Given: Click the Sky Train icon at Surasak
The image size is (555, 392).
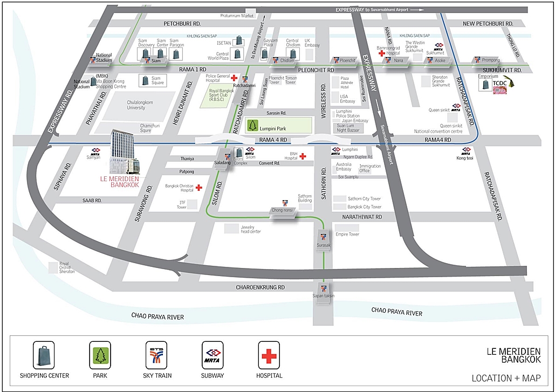Looking at the screenshot, I should [x=323, y=237].
